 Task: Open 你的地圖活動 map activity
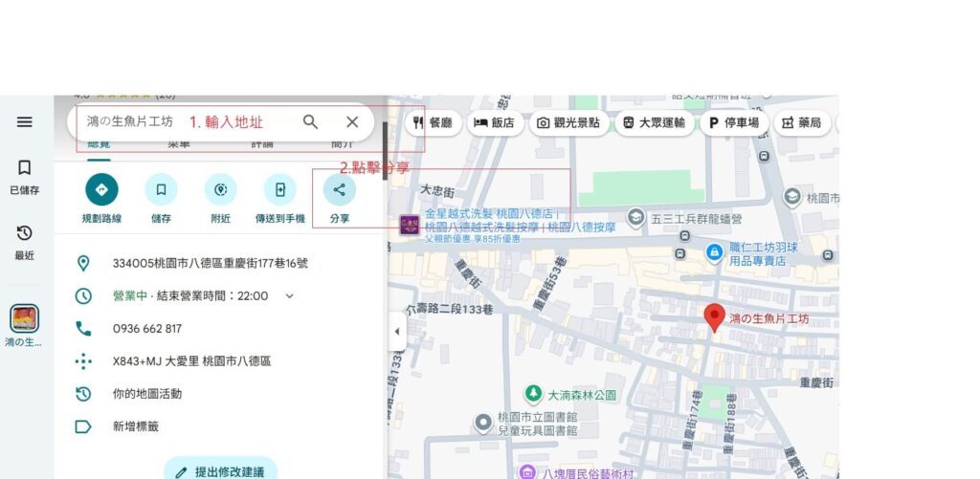tap(147, 394)
